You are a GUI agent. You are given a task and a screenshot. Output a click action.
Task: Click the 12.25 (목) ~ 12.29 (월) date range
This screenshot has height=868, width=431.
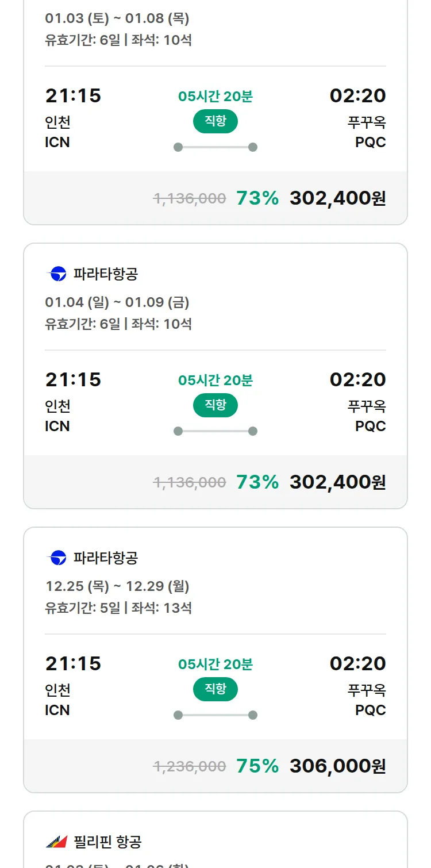click(117, 586)
